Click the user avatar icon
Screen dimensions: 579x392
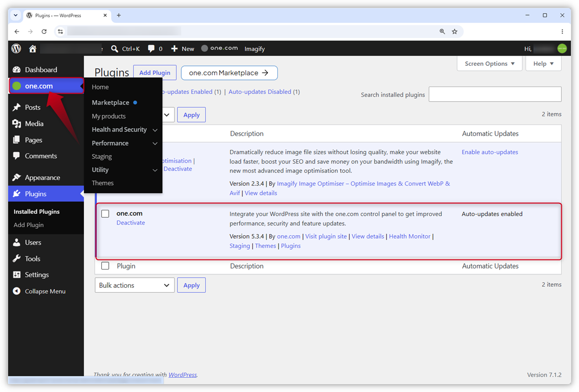[562, 49]
